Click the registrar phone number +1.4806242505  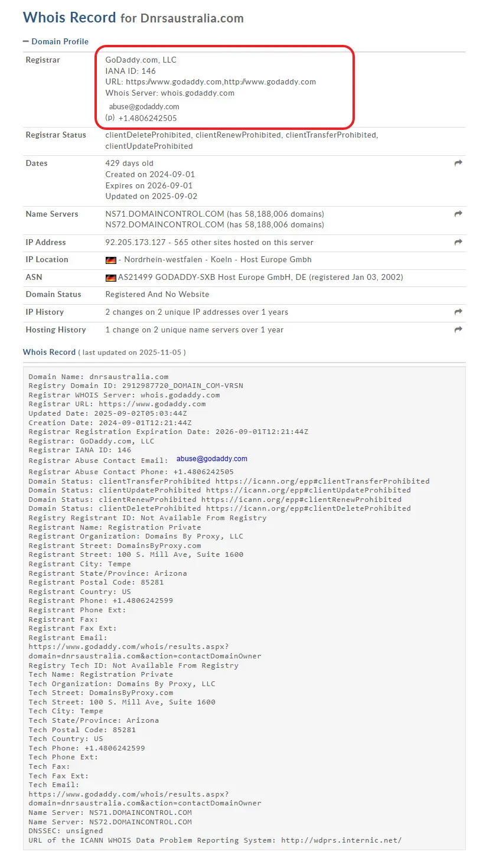tap(147, 118)
